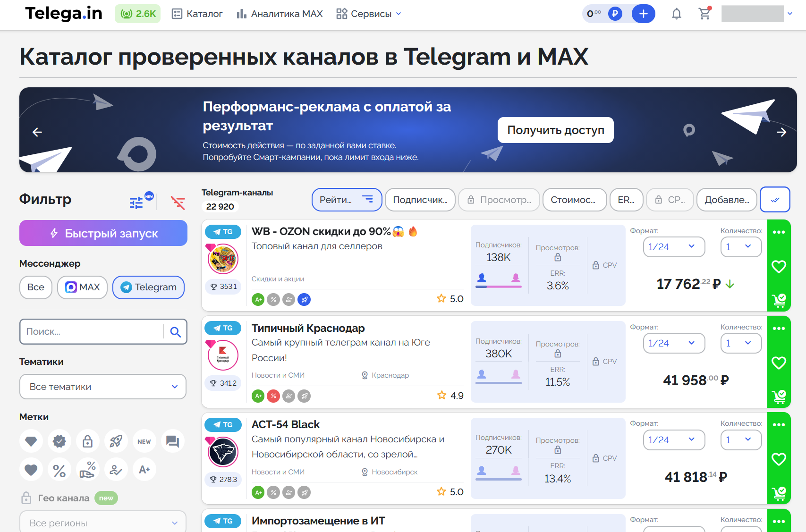Open quantity dropdown for WB - OZON
The height and width of the screenshot is (532, 806).
click(741, 247)
